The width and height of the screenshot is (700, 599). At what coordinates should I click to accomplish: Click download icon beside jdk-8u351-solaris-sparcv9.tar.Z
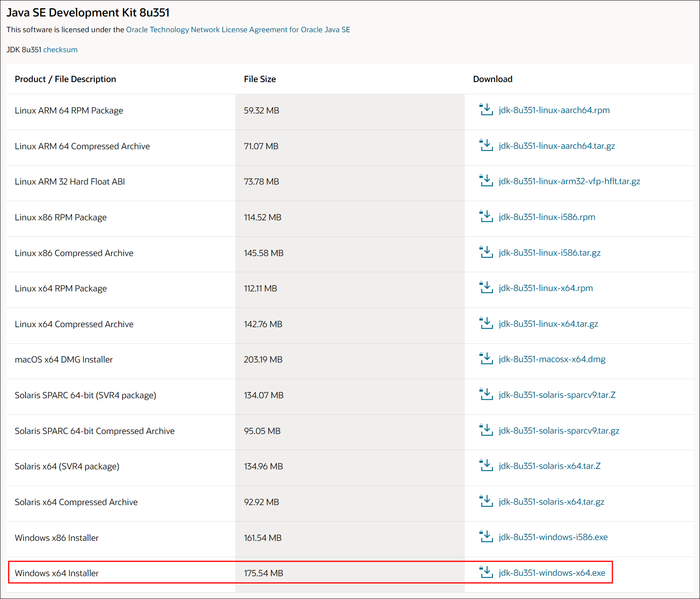[x=486, y=394]
